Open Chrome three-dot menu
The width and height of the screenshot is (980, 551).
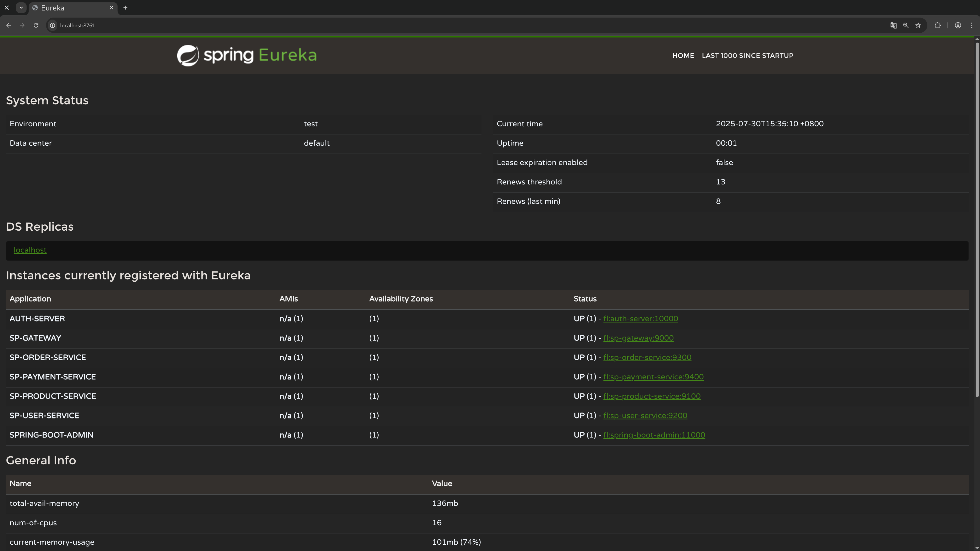[x=972, y=25]
